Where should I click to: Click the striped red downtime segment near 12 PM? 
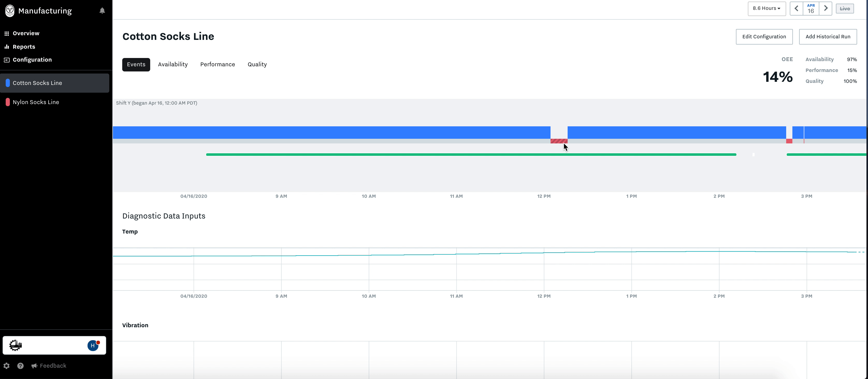point(559,141)
